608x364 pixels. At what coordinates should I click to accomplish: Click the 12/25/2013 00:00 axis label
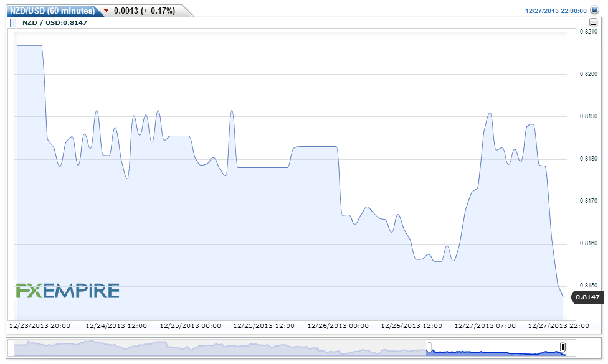[x=191, y=326]
